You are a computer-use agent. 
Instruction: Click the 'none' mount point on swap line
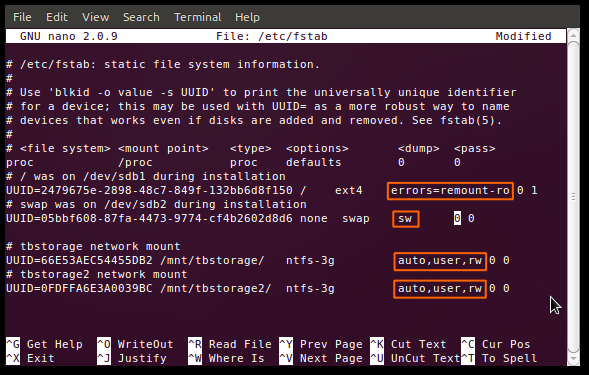click(314, 218)
